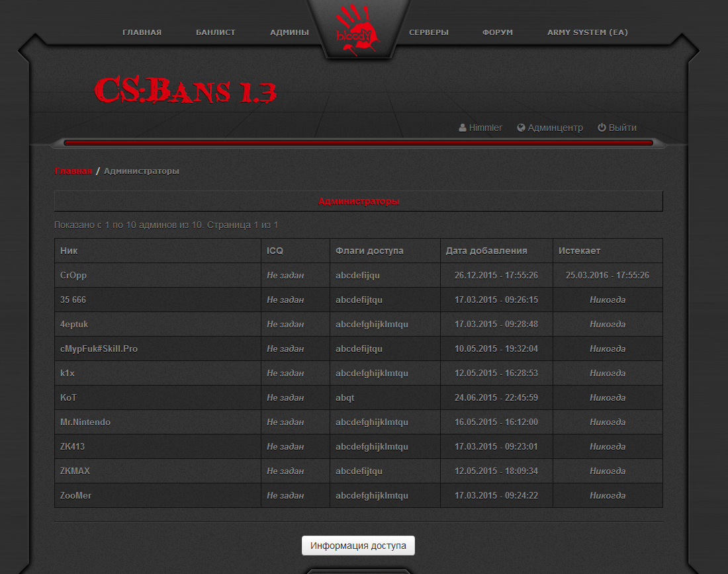Image resolution: width=728 pixels, height=574 pixels.
Task: Click date 26.12.2015 - 17:55:26
Action: click(x=496, y=275)
